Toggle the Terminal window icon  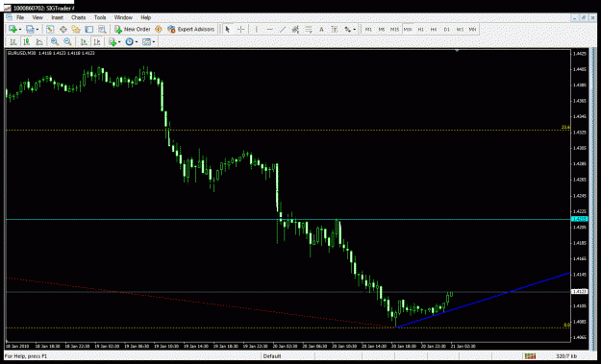pos(88,29)
